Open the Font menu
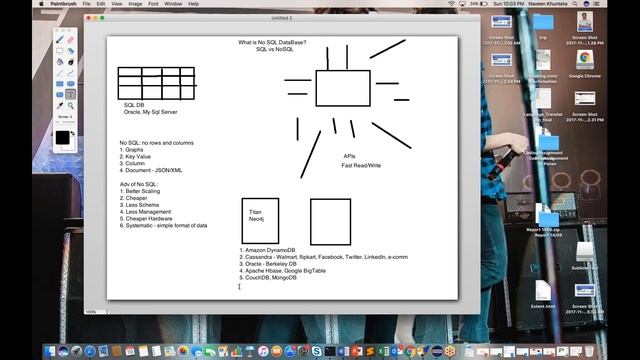640x360 pixels. 153,4
